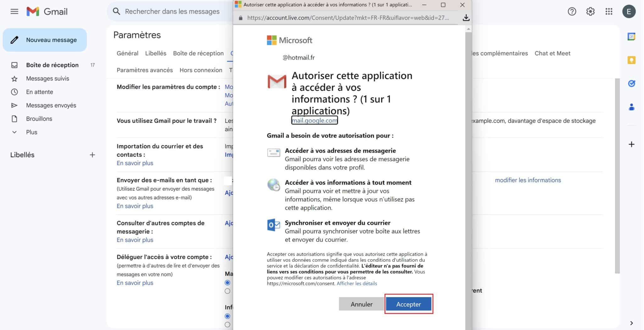Select first radio button under Inf section

point(227,316)
